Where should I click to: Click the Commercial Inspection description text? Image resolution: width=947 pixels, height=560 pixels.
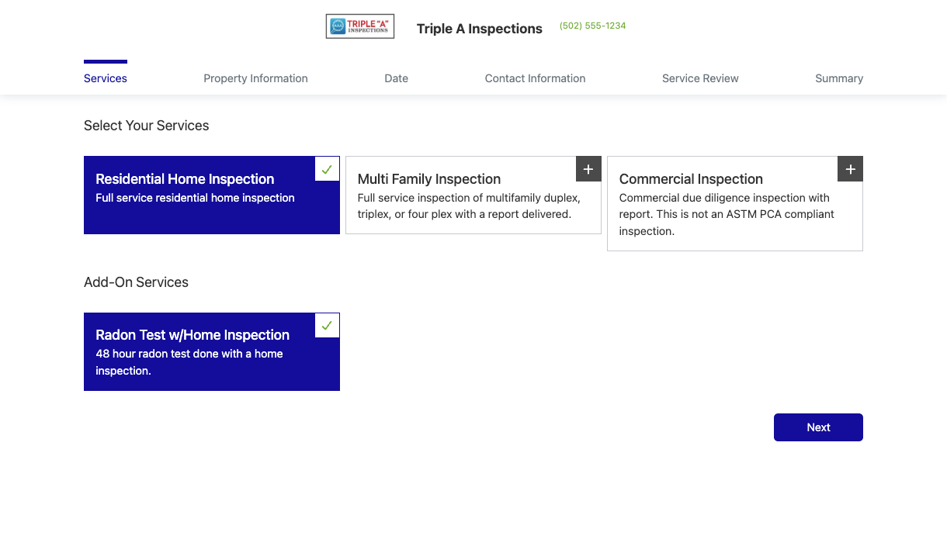727,215
